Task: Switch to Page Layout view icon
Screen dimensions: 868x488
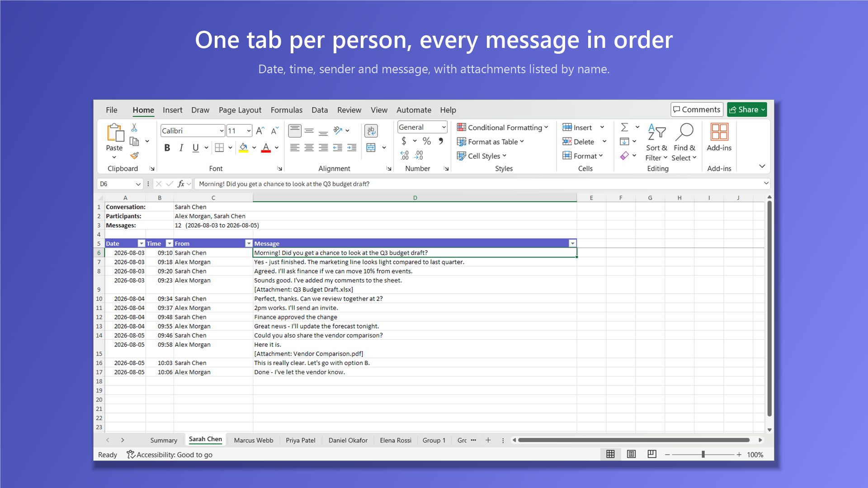Action: (632, 454)
